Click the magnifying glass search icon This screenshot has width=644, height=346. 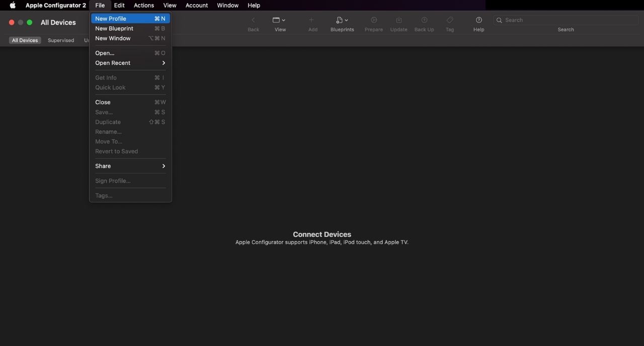[499, 20]
